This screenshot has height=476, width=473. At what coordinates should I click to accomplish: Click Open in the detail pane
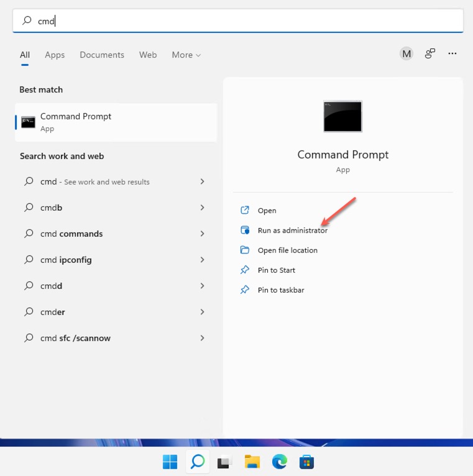[x=267, y=211]
